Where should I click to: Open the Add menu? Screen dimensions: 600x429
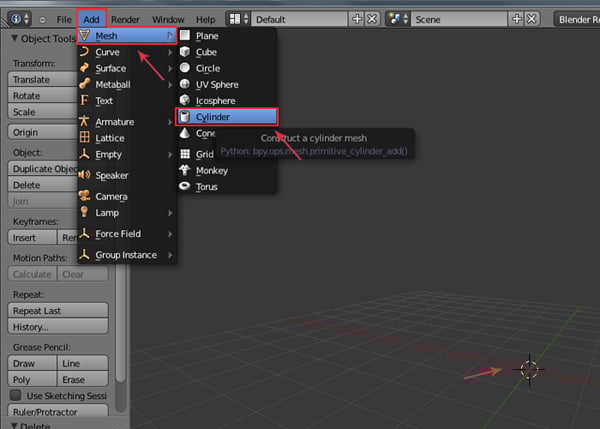click(91, 19)
